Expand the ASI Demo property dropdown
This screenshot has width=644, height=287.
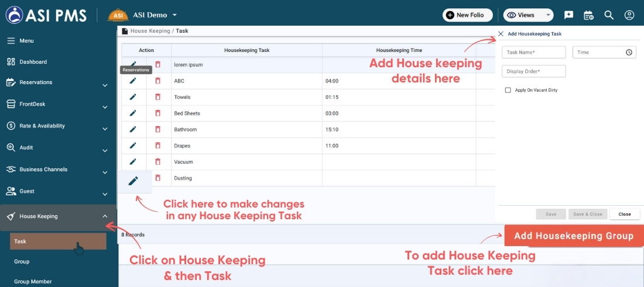click(174, 15)
